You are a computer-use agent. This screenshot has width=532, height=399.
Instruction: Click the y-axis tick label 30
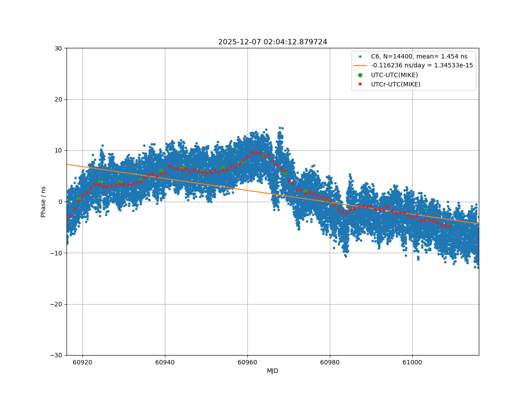59,48
